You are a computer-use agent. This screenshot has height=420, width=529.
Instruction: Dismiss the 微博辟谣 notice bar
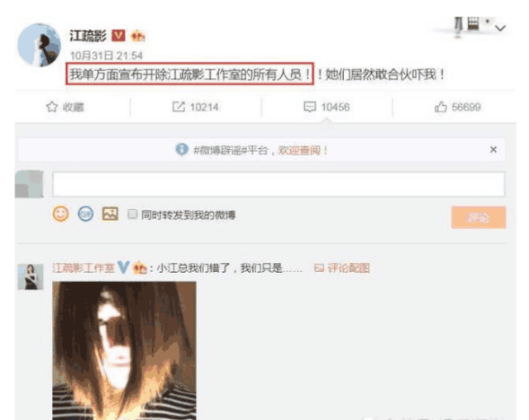(493, 150)
